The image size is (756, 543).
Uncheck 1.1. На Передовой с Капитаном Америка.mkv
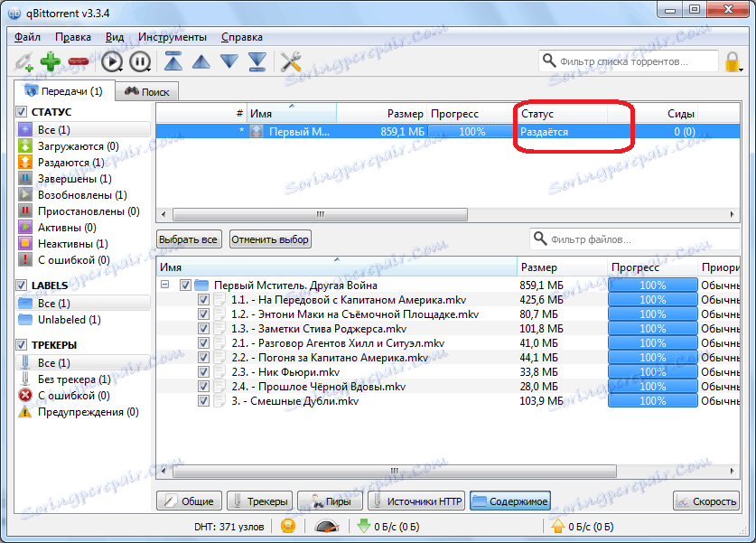[203, 300]
